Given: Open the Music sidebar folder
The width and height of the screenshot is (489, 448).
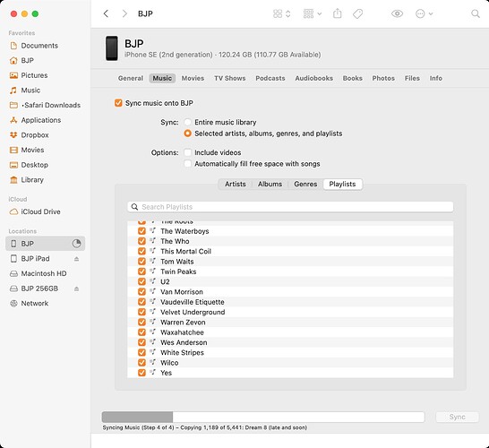Looking at the screenshot, I should [30, 90].
